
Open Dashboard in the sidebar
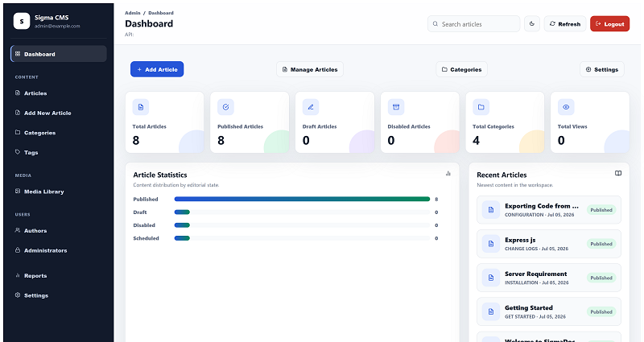point(59,54)
